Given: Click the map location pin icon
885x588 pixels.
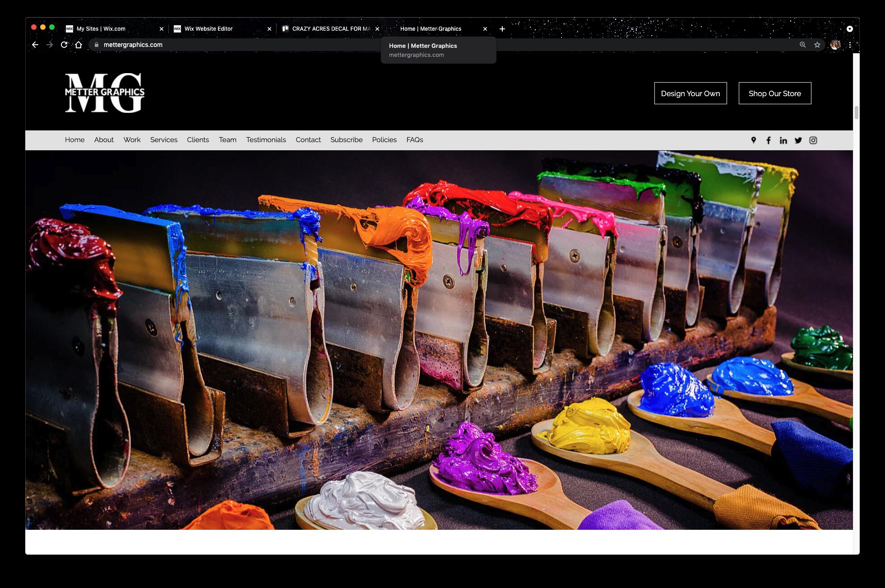Looking at the screenshot, I should click(x=753, y=140).
